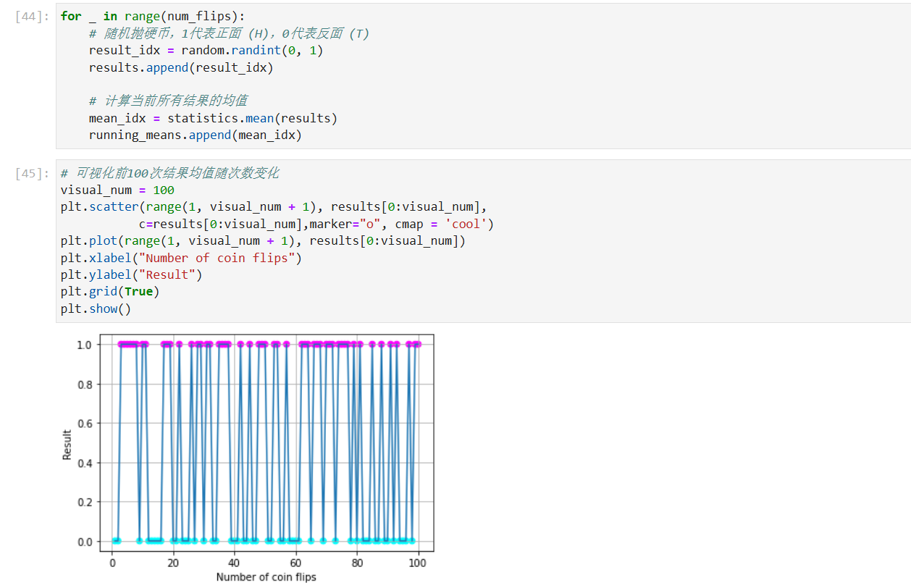Click the x-axis tick label 80

click(356, 562)
